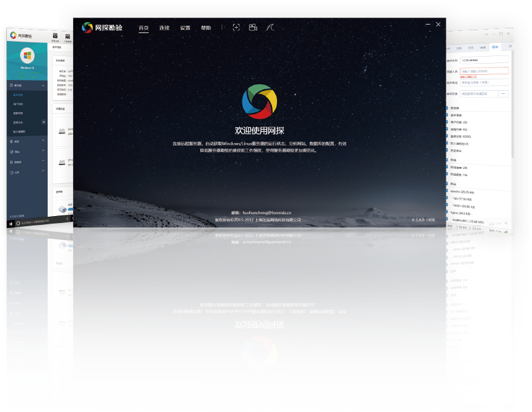
Task: Click the shark fin packet capture icon
Action: (x=270, y=28)
